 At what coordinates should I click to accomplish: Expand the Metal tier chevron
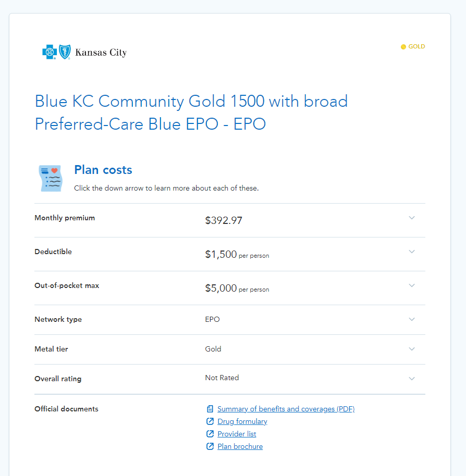412,349
